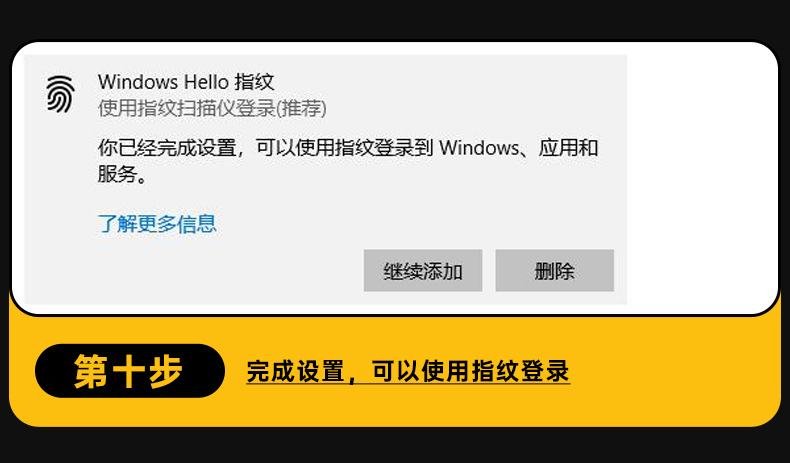
Task: Select the Windows Hello 指纹 heading
Action: tap(186, 82)
